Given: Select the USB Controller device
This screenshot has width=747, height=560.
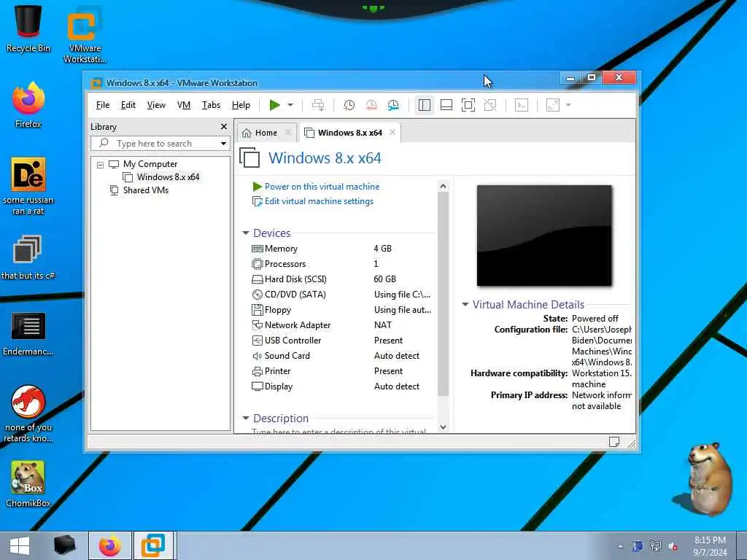Looking at the screenshot, I should pos(293,341).
